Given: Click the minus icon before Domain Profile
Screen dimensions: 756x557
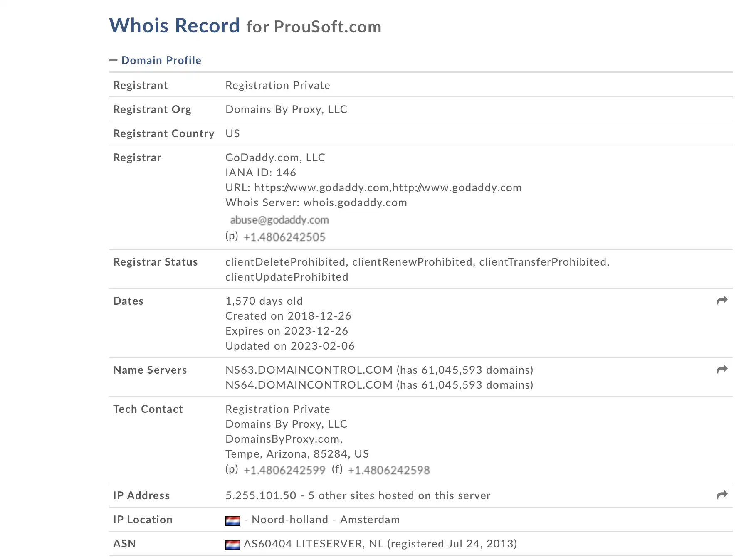Looking at the screenshot, I should (x=113, y=60).
